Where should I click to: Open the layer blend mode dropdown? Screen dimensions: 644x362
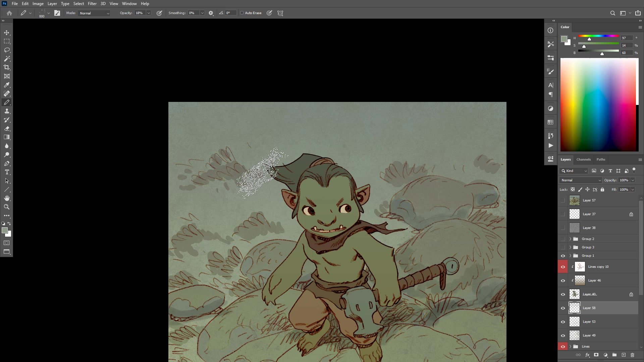[x=581, y=180]
